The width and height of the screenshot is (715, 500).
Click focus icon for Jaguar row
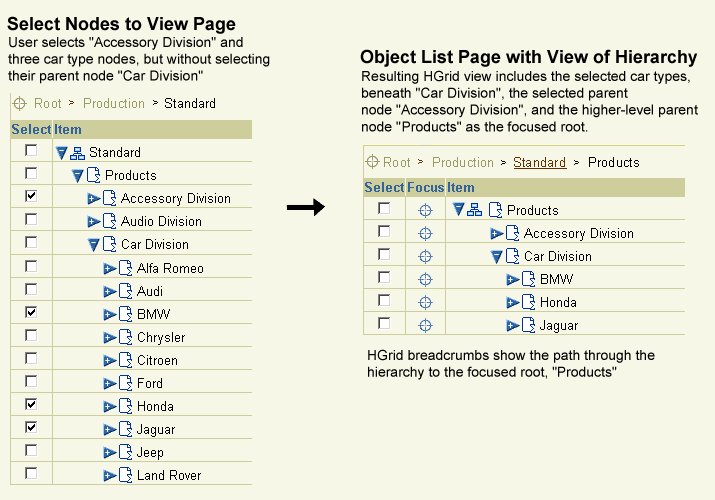(x=425, y=325)
